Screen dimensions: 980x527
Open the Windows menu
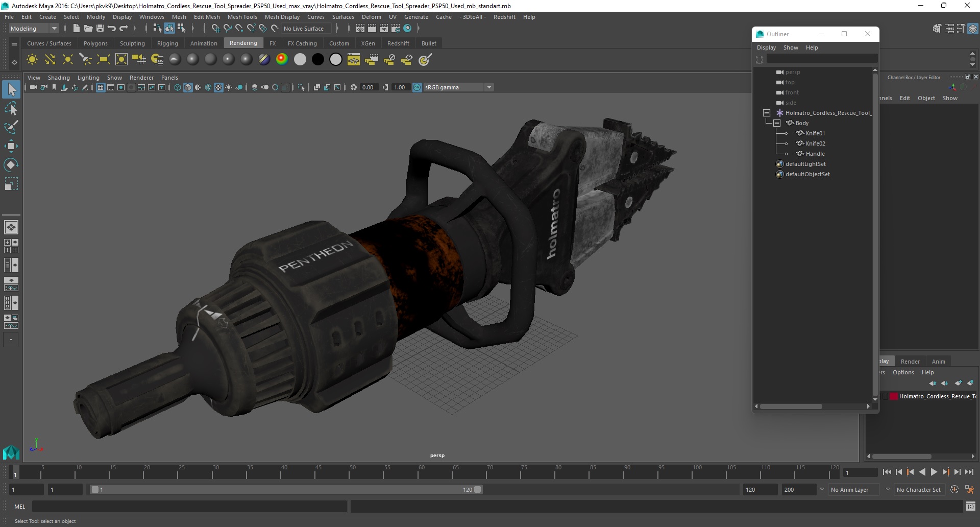[152, 17]
